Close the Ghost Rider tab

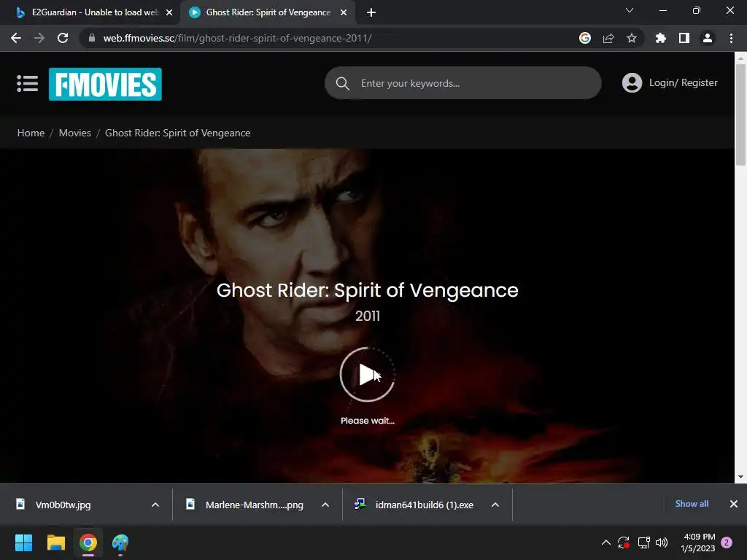coord(344,12)
